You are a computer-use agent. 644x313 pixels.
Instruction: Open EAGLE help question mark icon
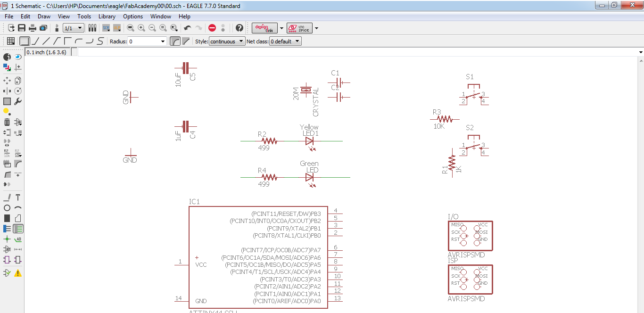click(x=239, y=28)
